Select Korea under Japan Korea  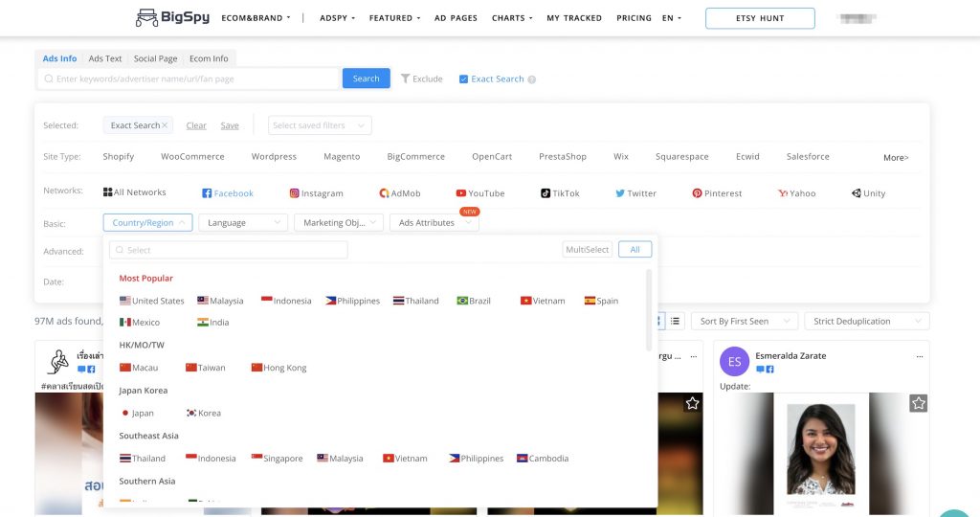203,414
